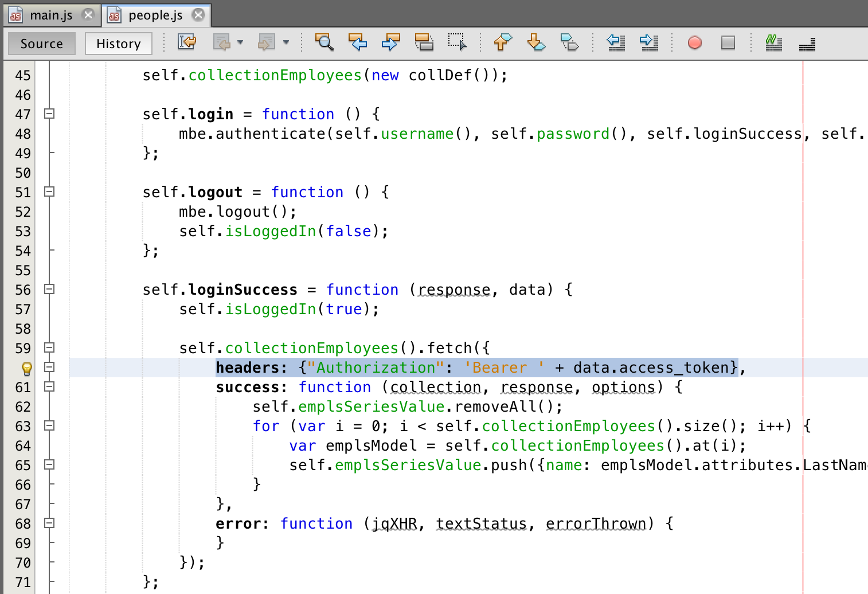Collapse the loginSuccess function fold at line 56
Screen dimensions: 868x594
49,290
